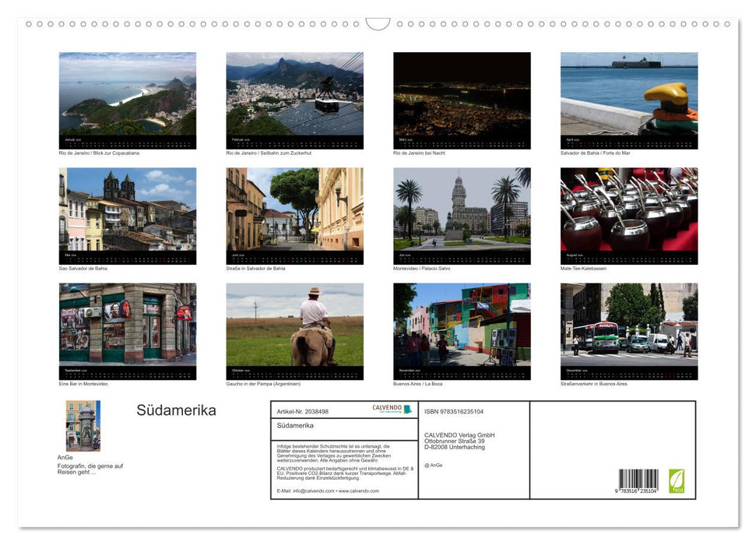Click the info@calvendo.com email link
This screenshot has width=756, height=545.
311,491
